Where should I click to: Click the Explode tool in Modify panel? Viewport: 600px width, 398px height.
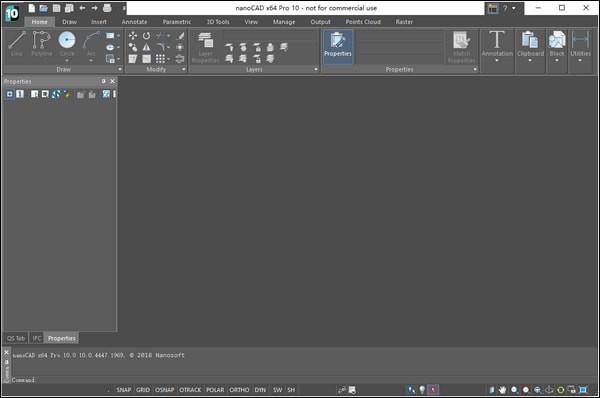click(180, 47)
